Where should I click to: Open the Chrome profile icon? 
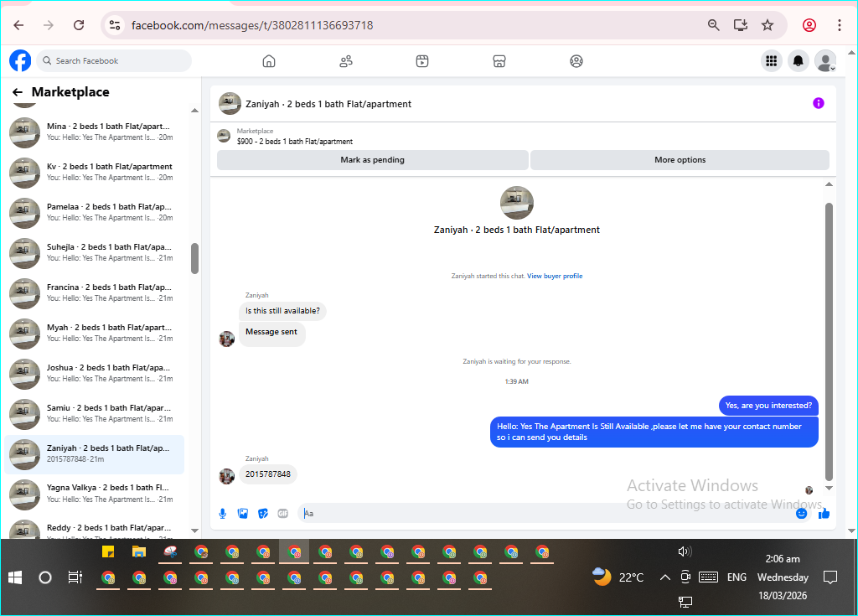(x=809, y=25)
